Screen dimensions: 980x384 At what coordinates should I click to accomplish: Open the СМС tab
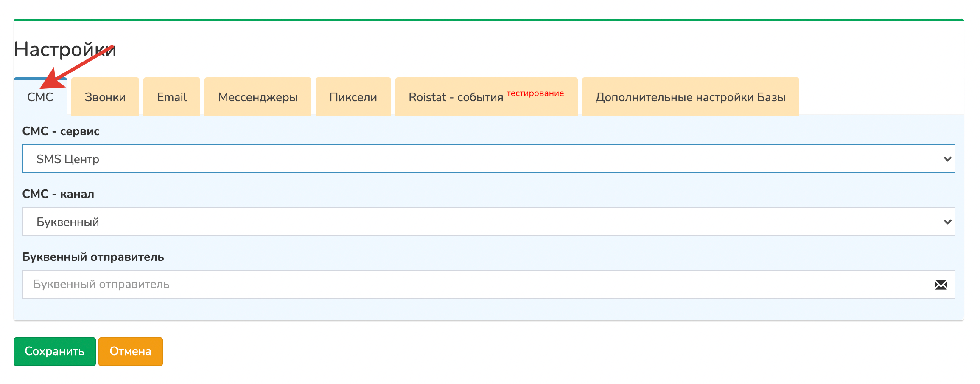pyautogui.click(x=40, y=97)
